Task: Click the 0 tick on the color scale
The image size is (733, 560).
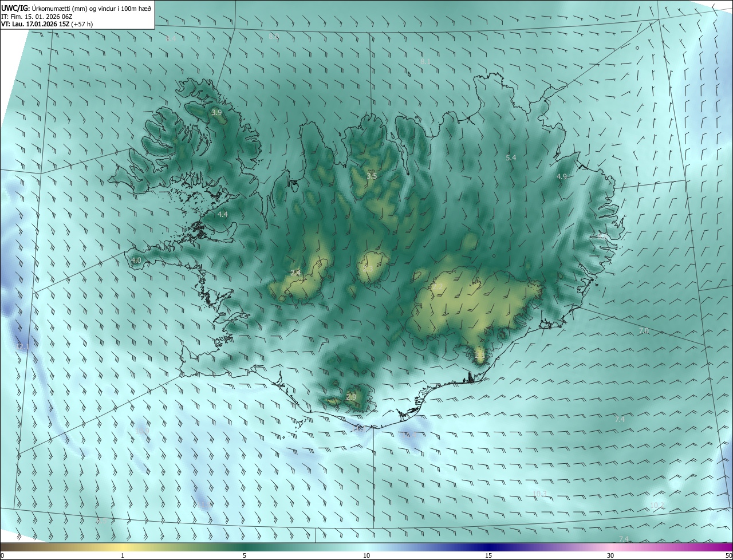Action: [x=2, y=555]
